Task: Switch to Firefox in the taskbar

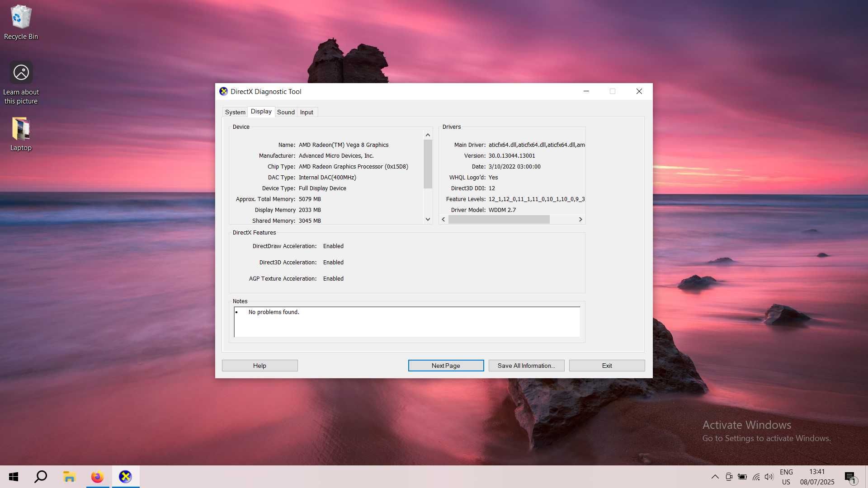Action: tap(97, 477)
